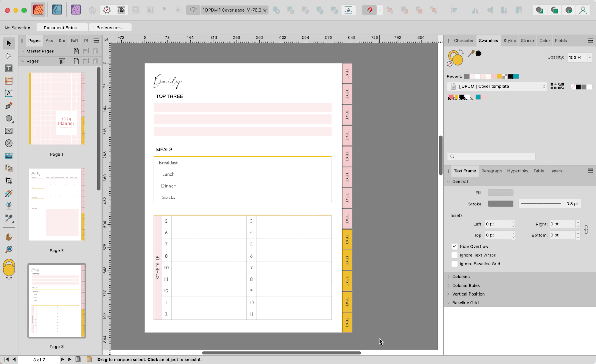Expand the Baseline Grid section
596x364 pixels.
[x=449, y=302]
